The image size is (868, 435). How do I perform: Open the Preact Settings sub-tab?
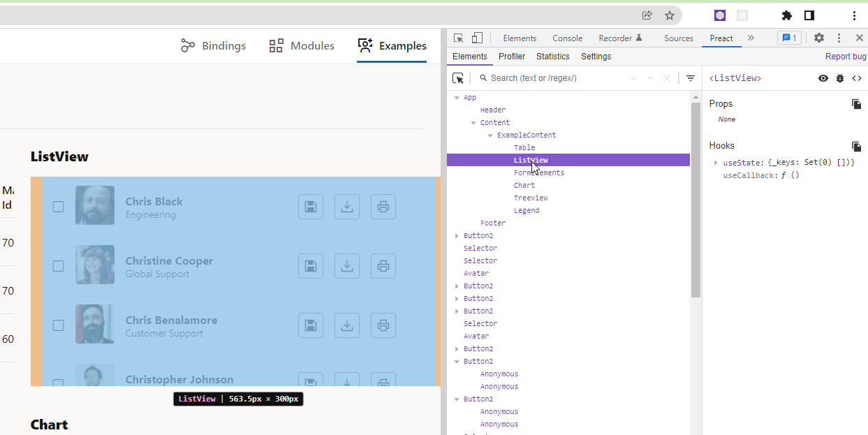[596, 57]
